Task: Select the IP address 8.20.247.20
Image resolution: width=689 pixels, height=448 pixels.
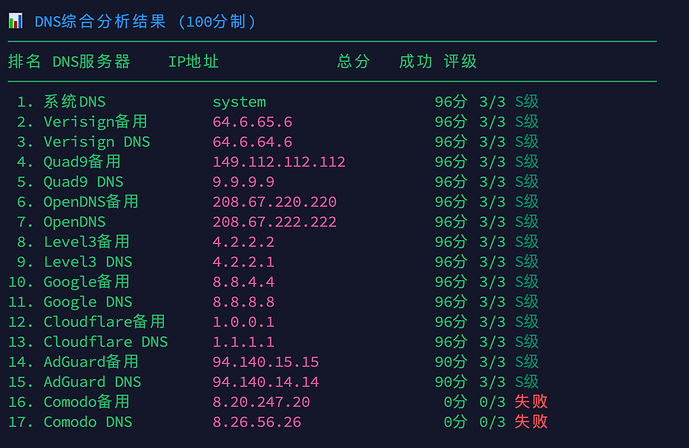Action: pos(261,402)
